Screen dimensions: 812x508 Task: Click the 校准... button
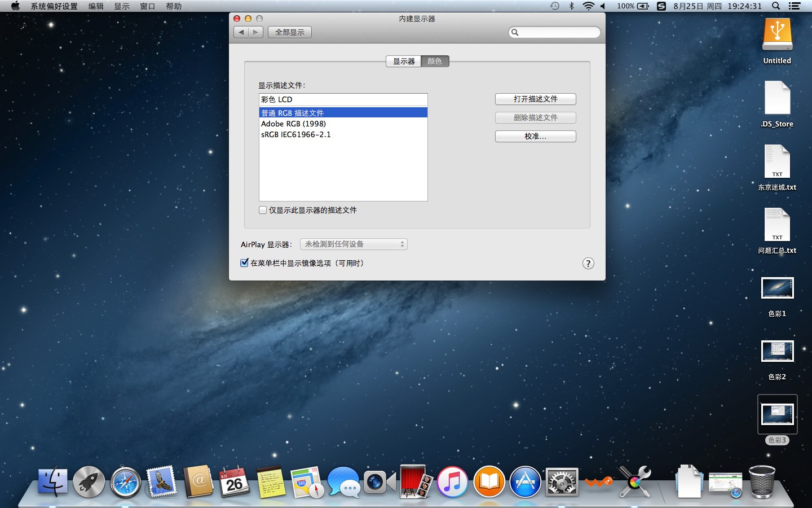[x=536, y=137]
